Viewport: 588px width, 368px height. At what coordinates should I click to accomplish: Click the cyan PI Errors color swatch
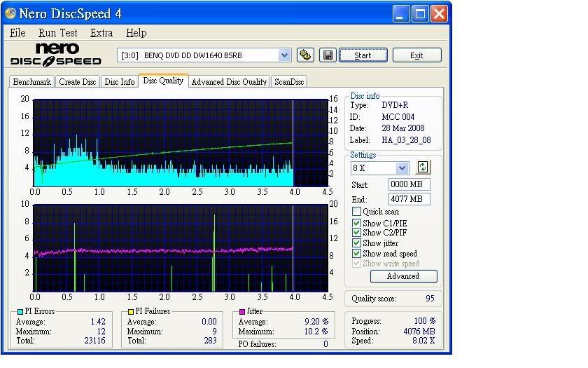20,312
